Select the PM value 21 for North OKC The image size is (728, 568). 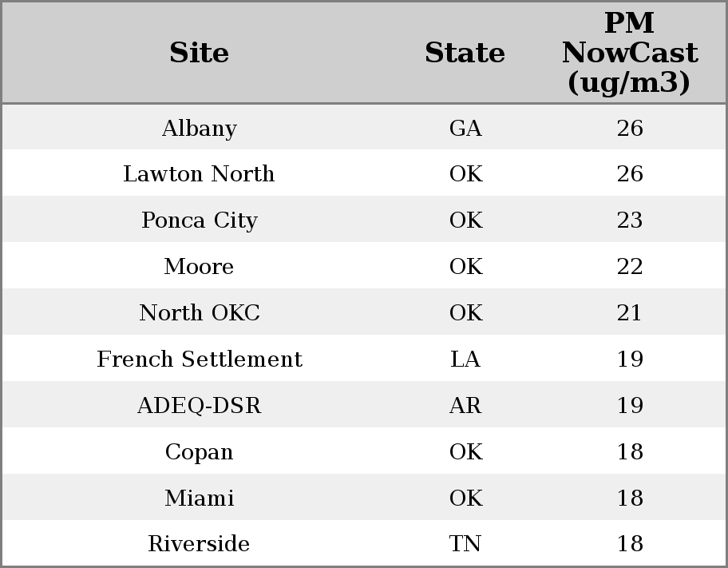(x=630, y=313)
